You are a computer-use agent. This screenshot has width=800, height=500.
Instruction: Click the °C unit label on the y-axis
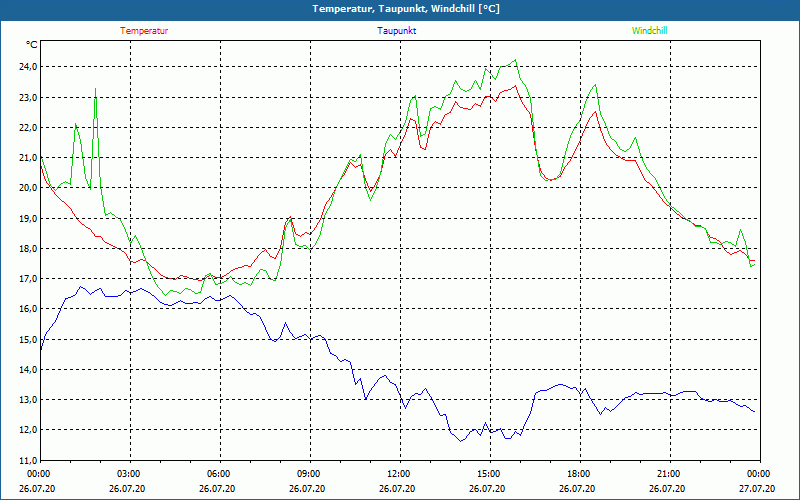(32, 45)
